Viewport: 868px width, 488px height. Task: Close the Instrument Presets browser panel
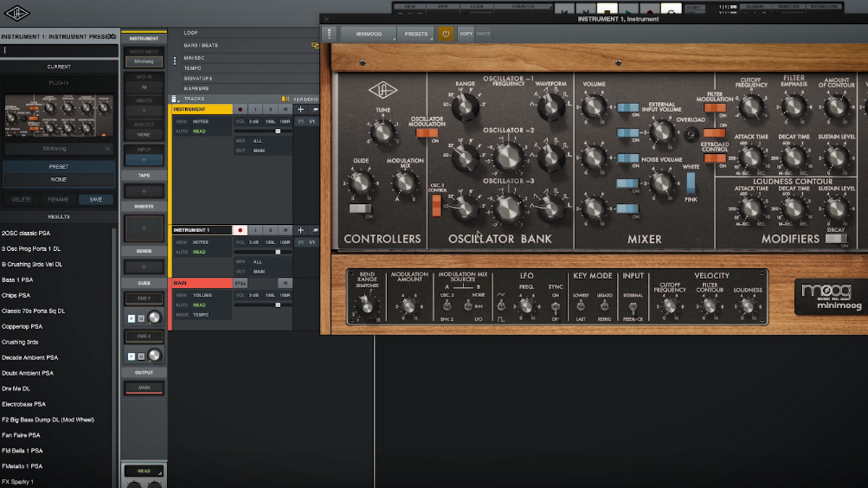coord(111,36)
